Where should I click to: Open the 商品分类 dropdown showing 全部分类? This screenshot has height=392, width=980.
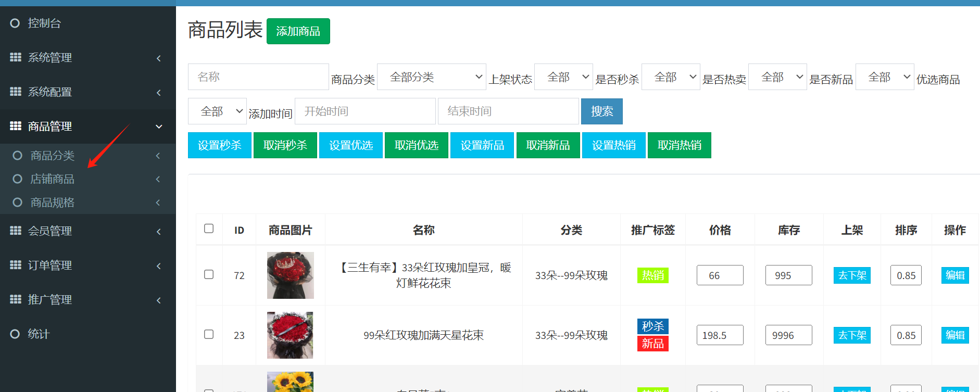pos(431,77)
